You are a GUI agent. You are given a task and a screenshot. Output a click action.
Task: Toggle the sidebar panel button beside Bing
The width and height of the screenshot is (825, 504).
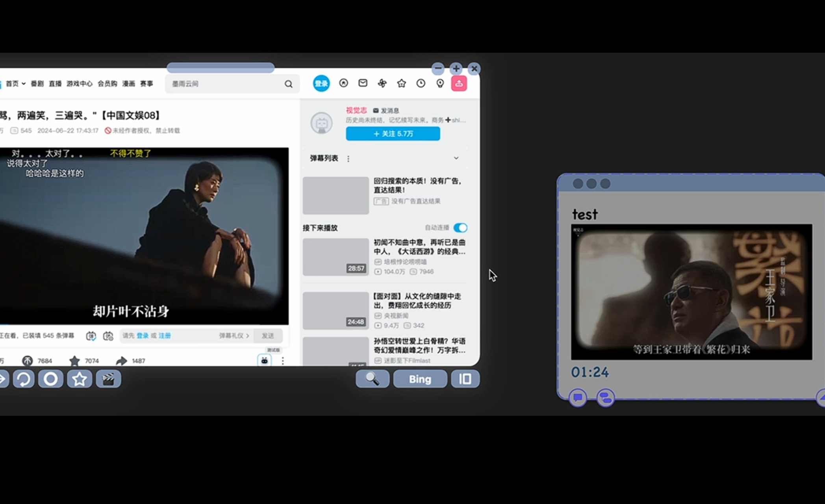tap(465, 379)
